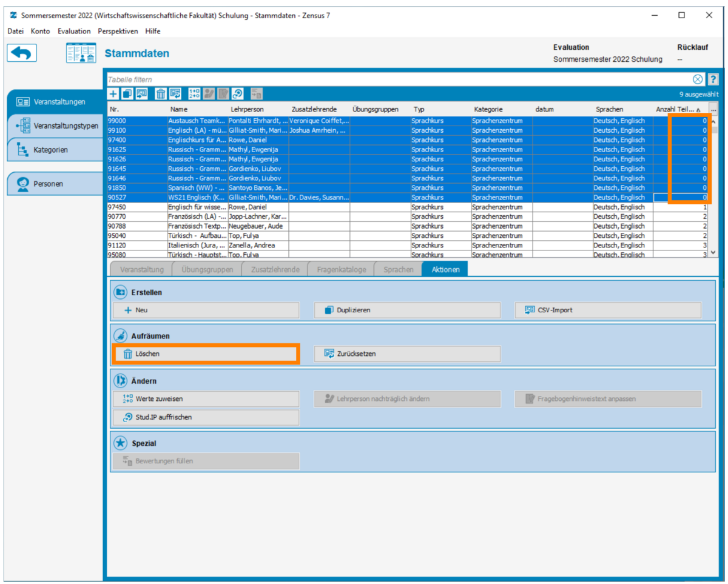Open help with the question mark icon

(713, 79)
